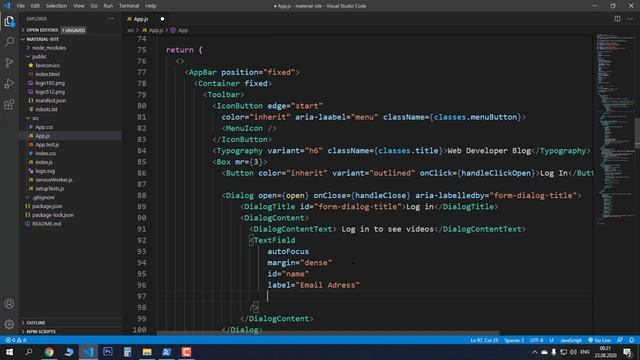Open the Terminal menu
This screenshot has height=360, width=640.
point(129,6)
